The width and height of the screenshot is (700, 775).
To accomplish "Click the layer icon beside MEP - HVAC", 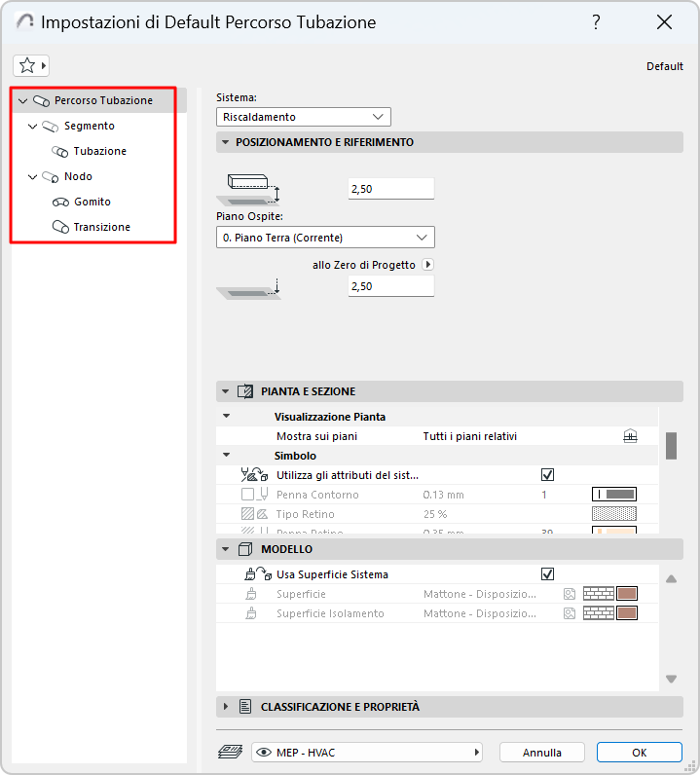I will pyautogui.click(x=230, y=753).
